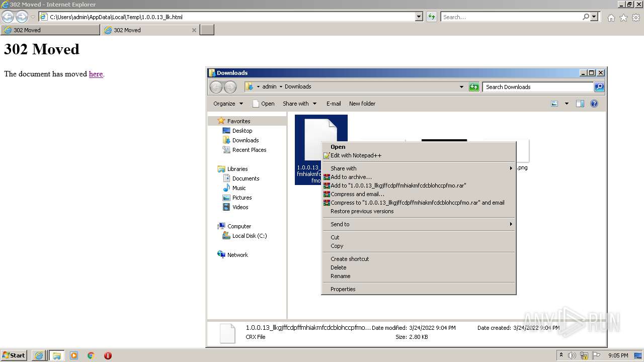Follow the 'here' link on the page

(x=96, y=74)
